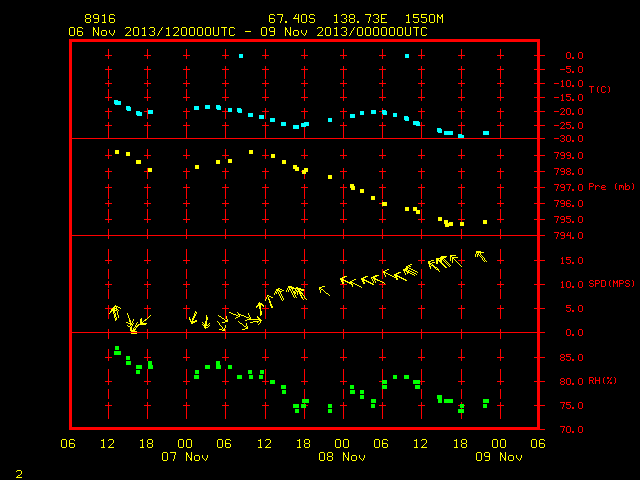Click the last cyan temperature point
Viewport: 640px width, 480px height.
[x=486, y=133]
